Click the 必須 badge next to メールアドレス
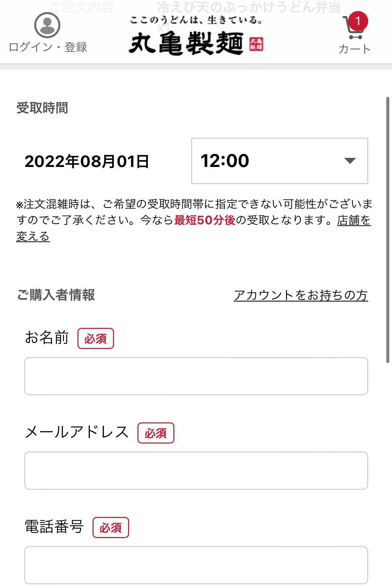This screenshot has height=588, width=392. [x=156, y=433]
